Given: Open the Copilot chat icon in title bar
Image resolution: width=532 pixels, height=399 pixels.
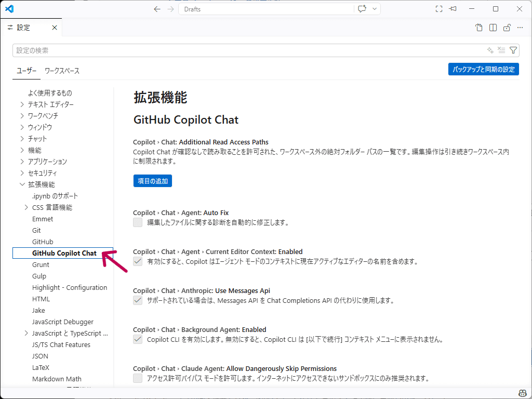Looking at the screenshot, I should [x=362, y=9].
